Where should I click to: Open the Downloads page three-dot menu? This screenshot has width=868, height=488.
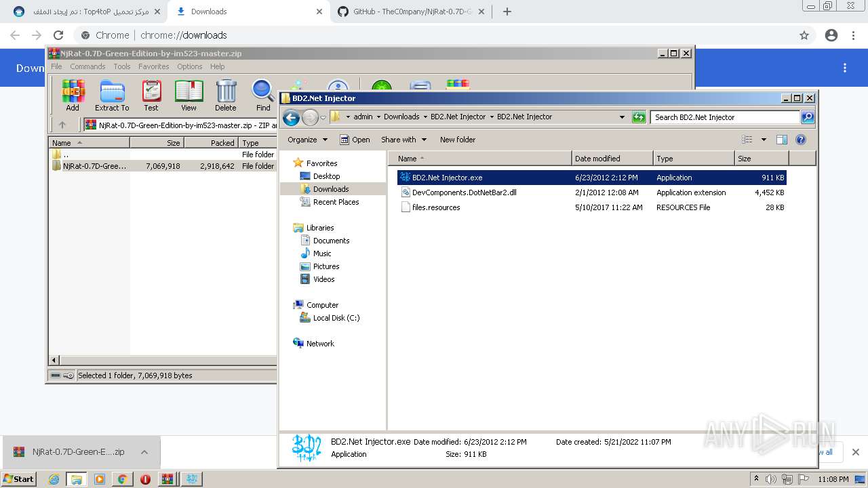point(845,68)
